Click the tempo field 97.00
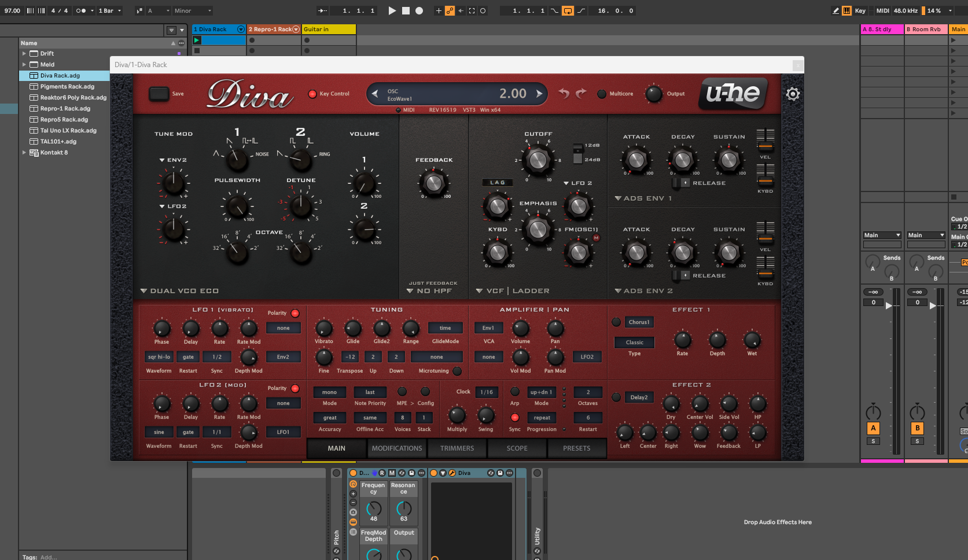Image resolution: width=968 pixels, height=560 pixels. click(12, 10)
